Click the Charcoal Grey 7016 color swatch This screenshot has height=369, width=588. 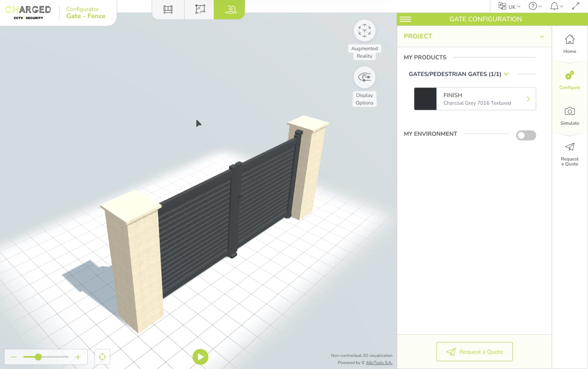[425, 99]
